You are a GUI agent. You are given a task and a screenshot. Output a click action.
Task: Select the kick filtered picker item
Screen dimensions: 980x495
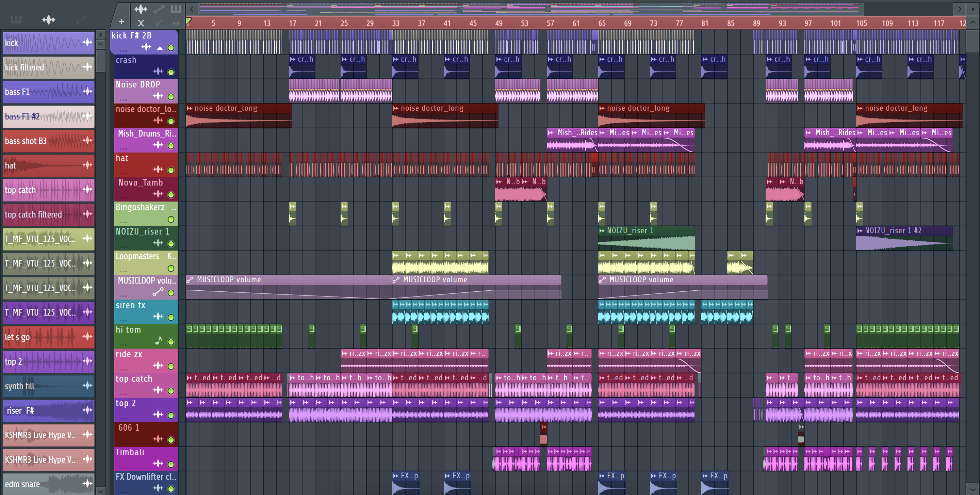click(x=49, y=67)
